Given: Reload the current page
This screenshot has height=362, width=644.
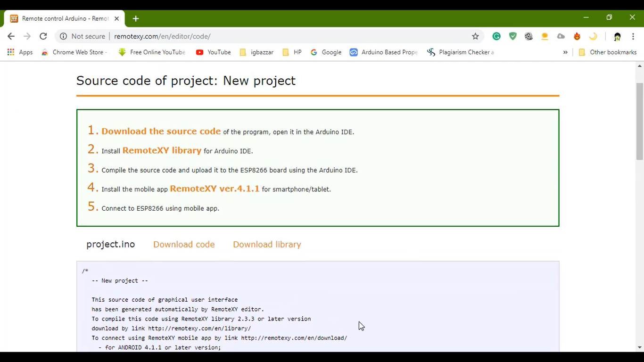Looking at the screenshot, I should [43, 36].
